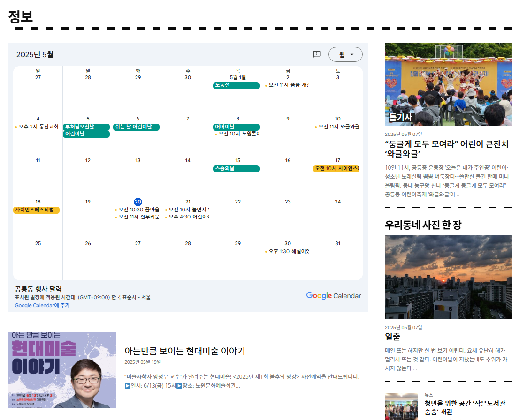This screenshot has width=527, height=420.
Task: Select today's date 20 in the calendar
Action: click(x=138, y=202)
